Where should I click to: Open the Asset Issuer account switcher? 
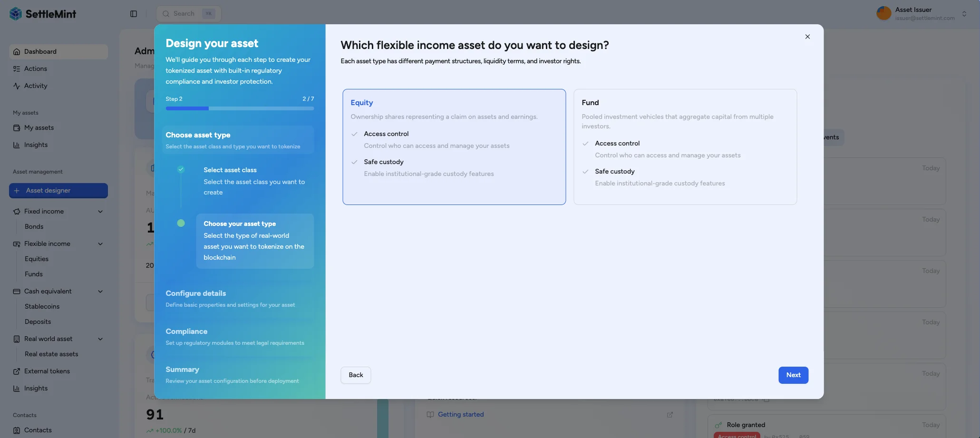pyautogui.click(x=964, y=14)
